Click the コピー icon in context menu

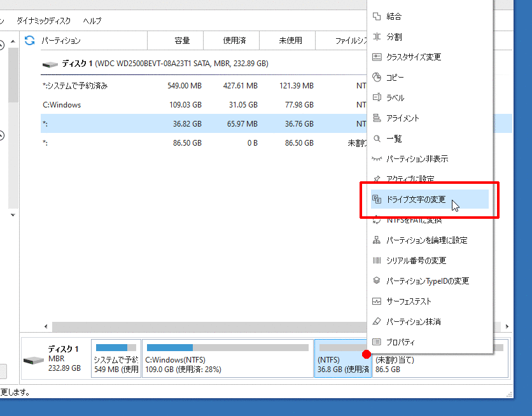(377, 78)
